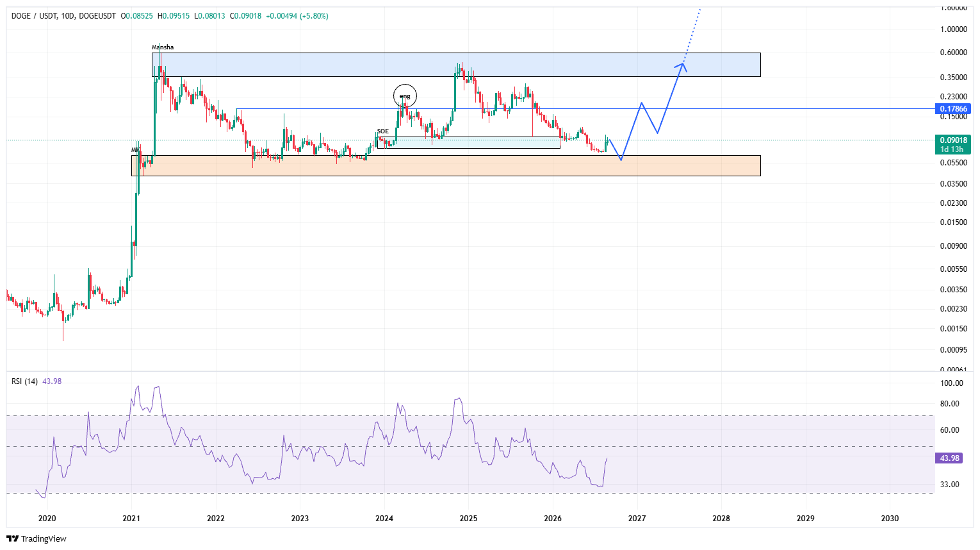This screenshot has height=550, width=980.
Task: Click the TradingView logo at bottom left
Action: pos(37,538)
